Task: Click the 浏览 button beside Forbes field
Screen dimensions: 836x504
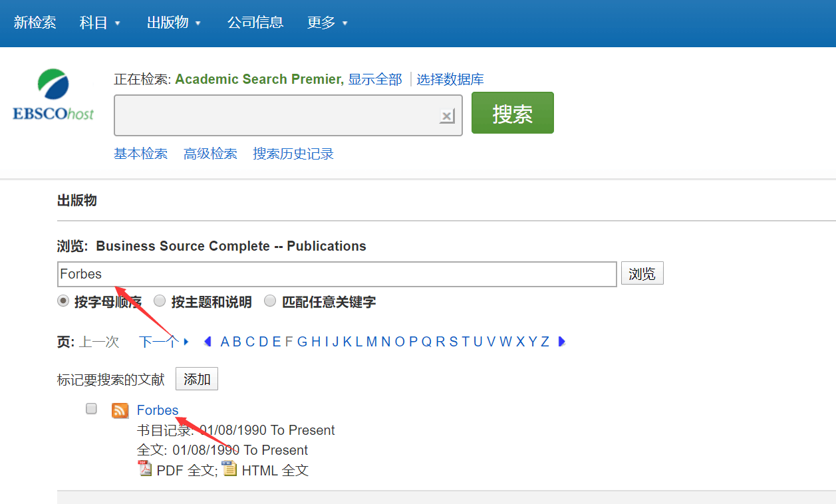Action: [x=642, y=273]
